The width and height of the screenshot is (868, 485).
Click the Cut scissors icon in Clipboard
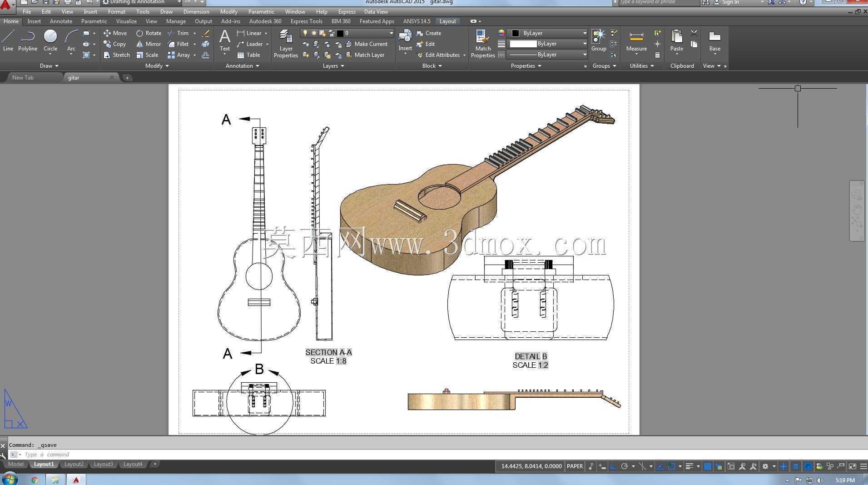coord(694,33)
